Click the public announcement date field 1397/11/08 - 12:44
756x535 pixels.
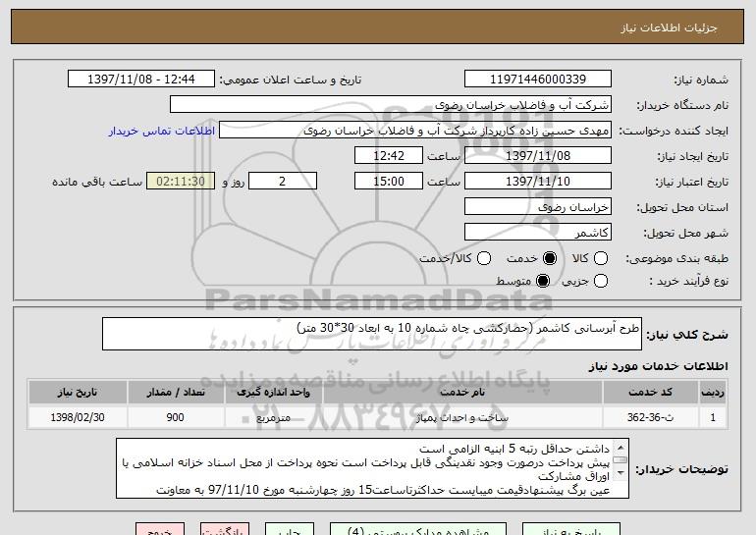click(141, 80)
